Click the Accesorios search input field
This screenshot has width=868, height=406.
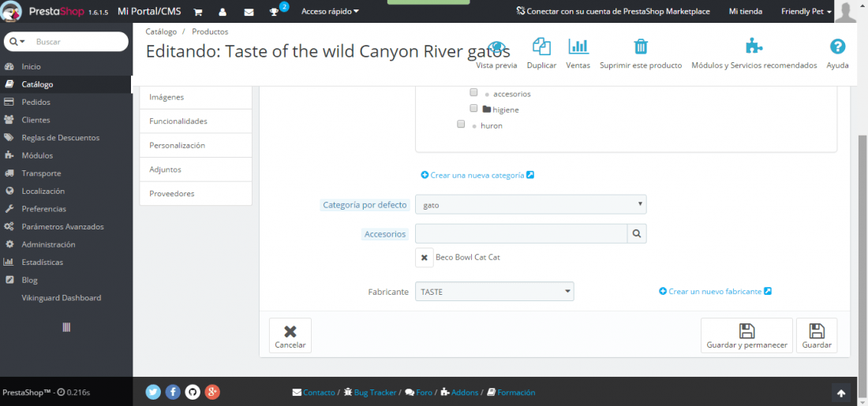pyautogui.click(x=521, y=233)
